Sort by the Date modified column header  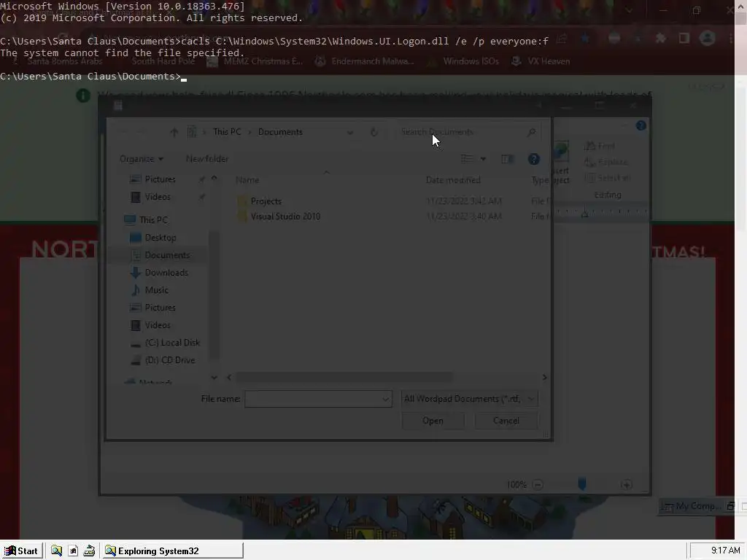[453, 180]
